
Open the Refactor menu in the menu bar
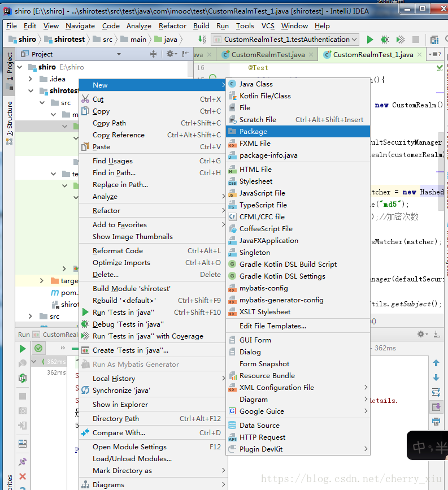172,26
